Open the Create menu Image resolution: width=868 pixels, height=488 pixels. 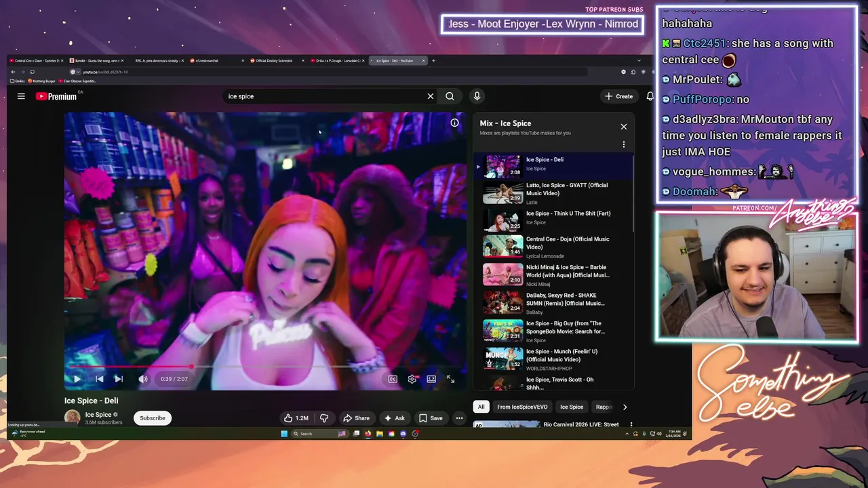(x=619, y=96)
